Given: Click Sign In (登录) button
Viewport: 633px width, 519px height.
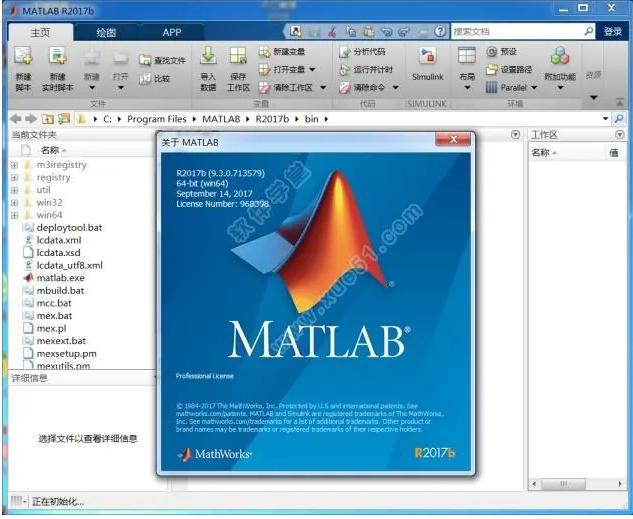Looking at the screenshot, I should click(613, 31).
